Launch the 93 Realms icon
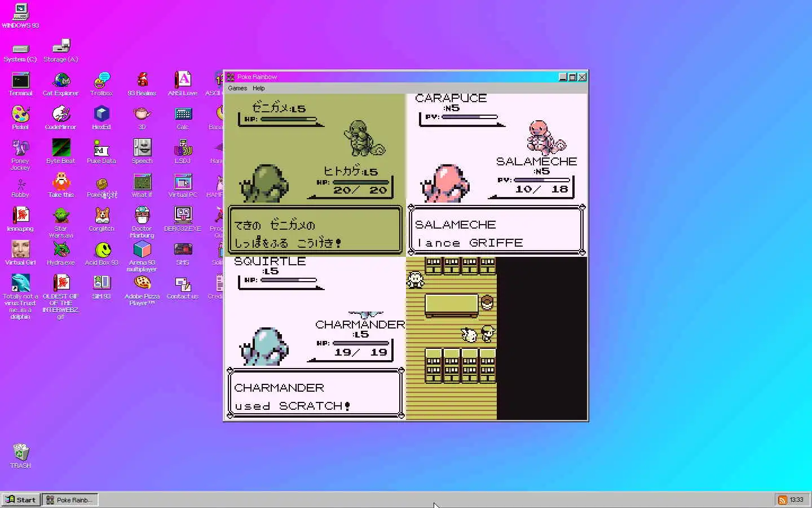Screen dimensions: 812x508 pyautogui.click(x=142, y=84)
